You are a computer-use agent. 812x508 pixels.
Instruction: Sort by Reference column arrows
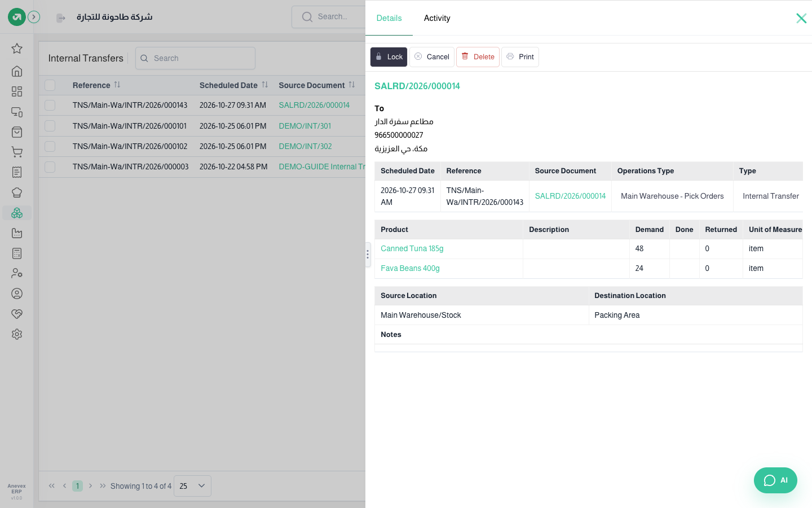coord(117,85)
